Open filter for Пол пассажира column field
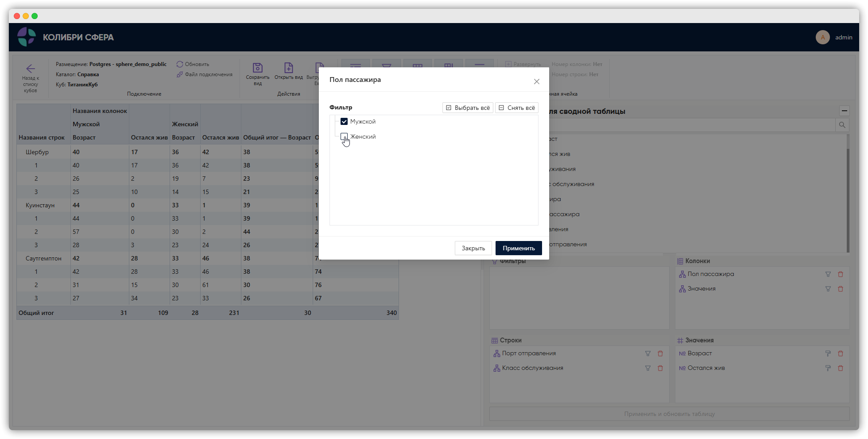The image size is (868, 439). 828,274
